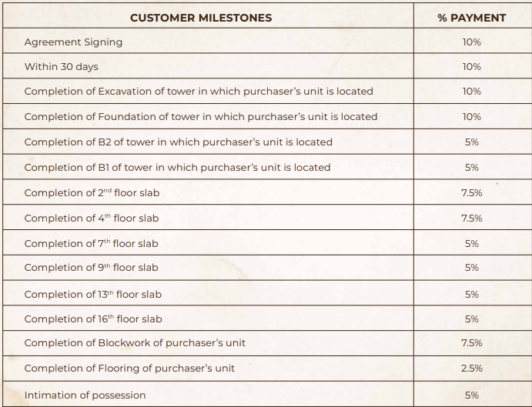Click the 10% payment for Agreement Signing

(x=471, y=42)
